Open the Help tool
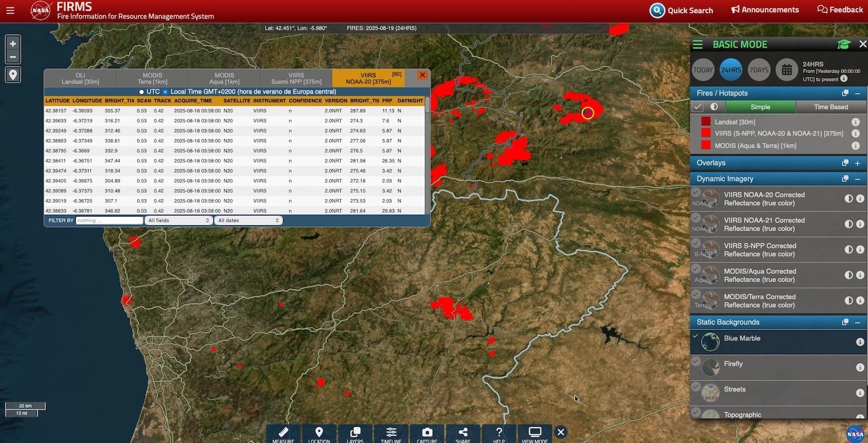Viewport: 868px width, 443px height. (499, 434)
